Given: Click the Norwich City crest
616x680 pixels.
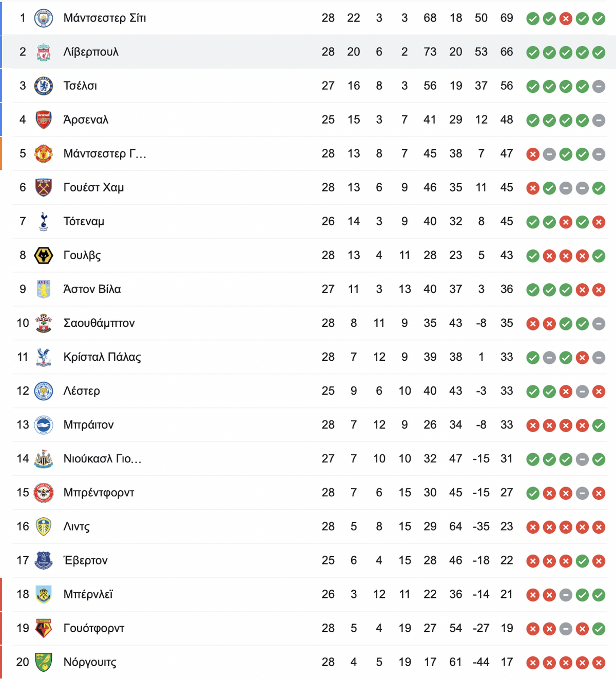Looking at the screenshot, I should (44, 662).
